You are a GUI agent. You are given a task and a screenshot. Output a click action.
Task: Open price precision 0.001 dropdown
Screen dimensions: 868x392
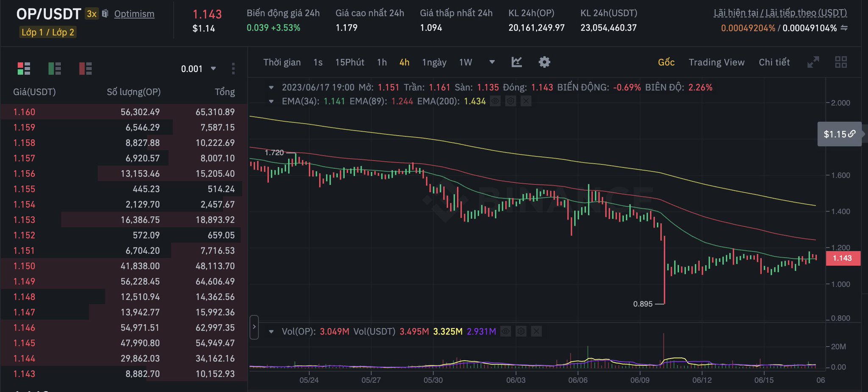[x=198, y=69]
